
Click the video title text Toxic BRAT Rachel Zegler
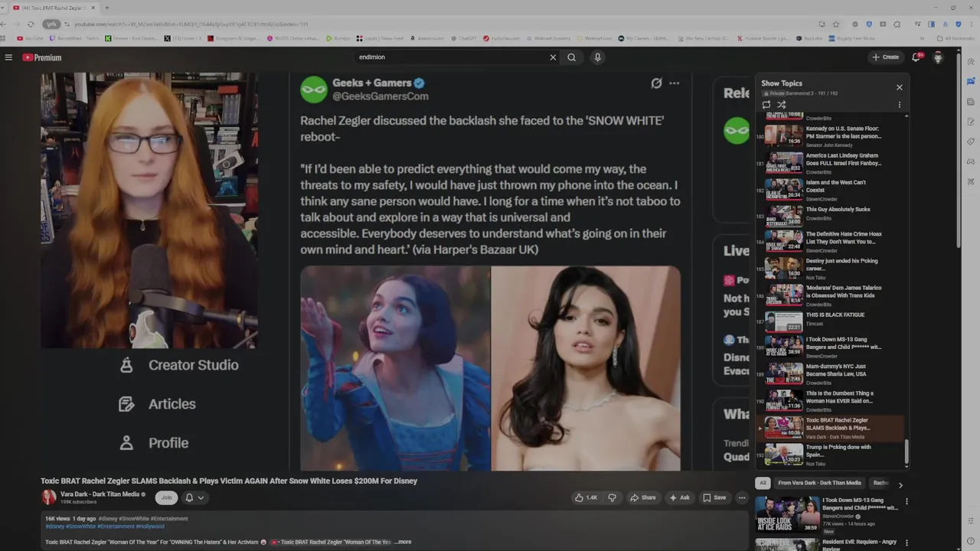tap(229, 481)
